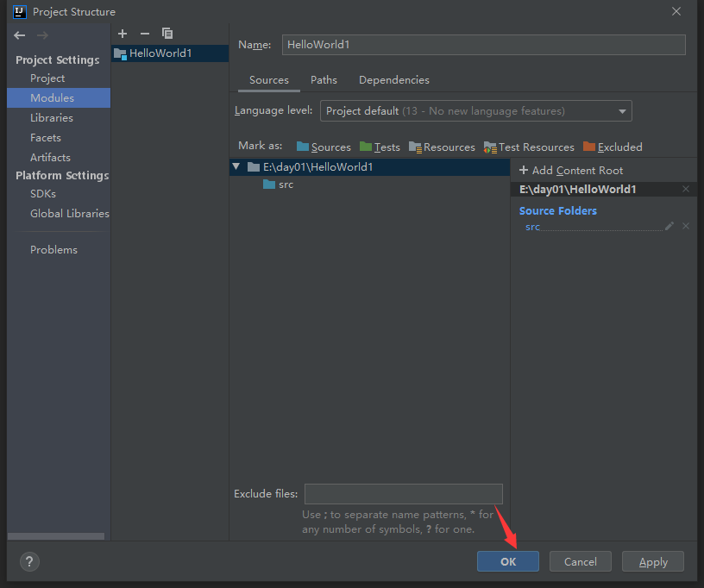This screenshot has width=704, height=588.
Task: Add a new module with plus icon
Action: click(x=123, y=34)
